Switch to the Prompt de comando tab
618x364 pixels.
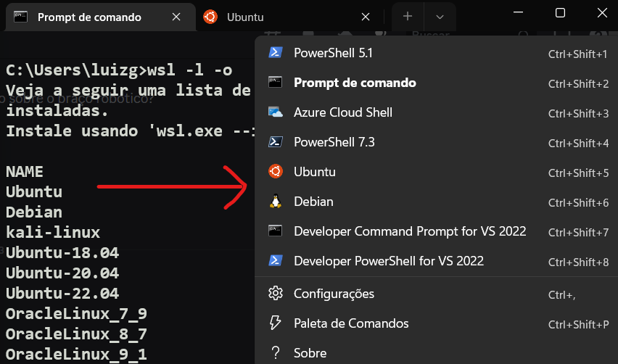101,17
